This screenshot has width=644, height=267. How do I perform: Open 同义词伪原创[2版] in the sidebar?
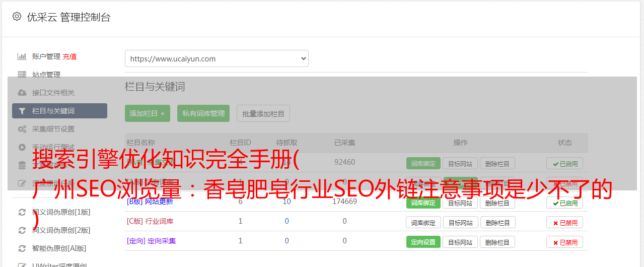61,230
